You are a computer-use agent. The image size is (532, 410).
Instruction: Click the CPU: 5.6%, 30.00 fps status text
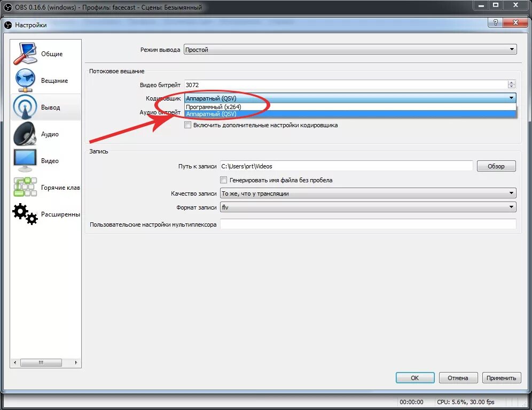(x=466, y=402)
